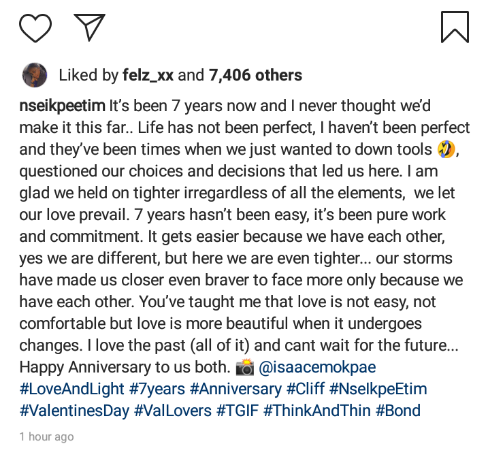Open the #ThinkAndThin hashtag
The image size is (490, 450).
pos(317,411)
